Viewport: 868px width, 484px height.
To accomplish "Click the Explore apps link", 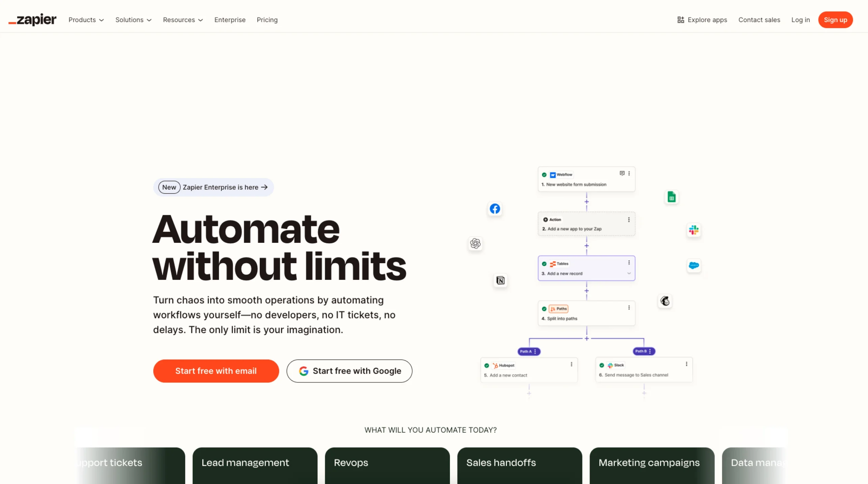I will pyautogui.click(x=702, y=20).
